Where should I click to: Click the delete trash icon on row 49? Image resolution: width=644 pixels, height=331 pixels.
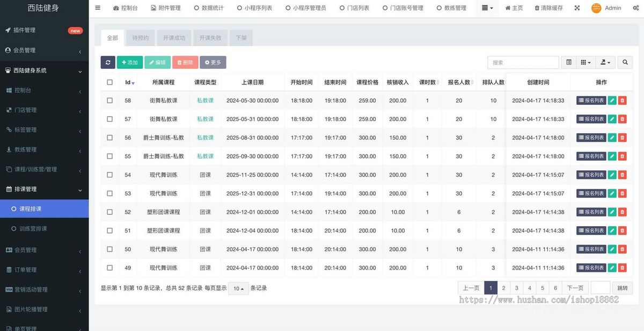[622, 268]
